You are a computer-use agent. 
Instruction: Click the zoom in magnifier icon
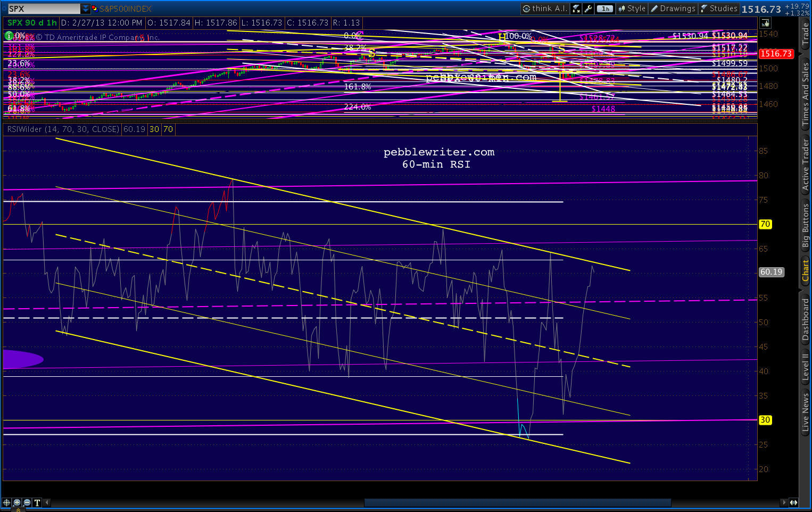17,502
